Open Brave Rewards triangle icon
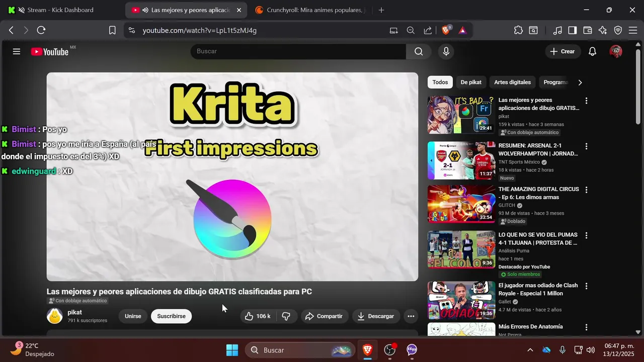Image resolution: width=644 pixels, height=362 pixels. [x=462, y=30]
